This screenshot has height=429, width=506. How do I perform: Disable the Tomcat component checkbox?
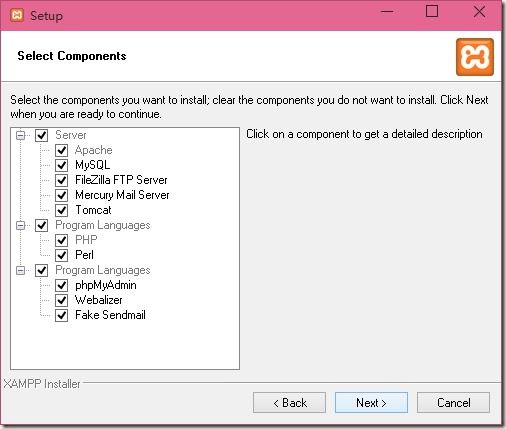pos(61,210)
